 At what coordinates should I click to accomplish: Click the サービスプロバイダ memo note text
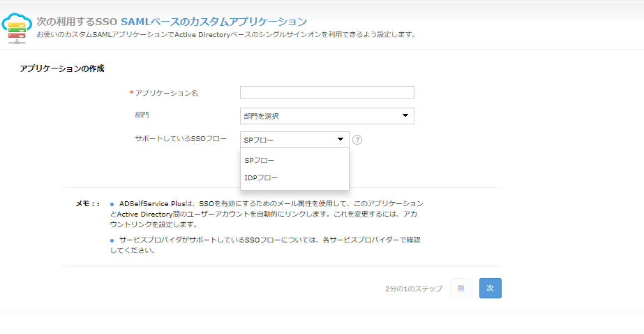pos(269,245)
